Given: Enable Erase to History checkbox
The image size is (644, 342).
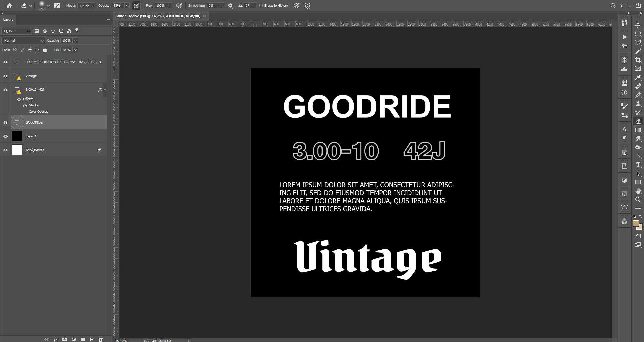Looking at the screenshot, I should (261, 6).
